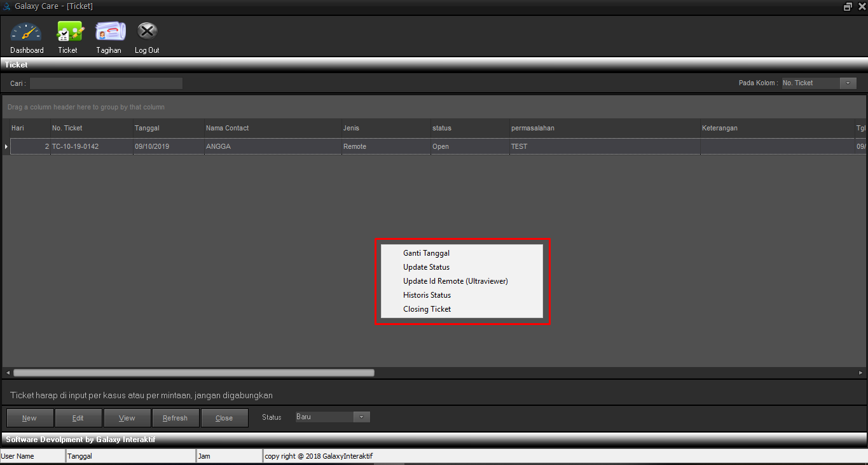Select Ganti Tanggal from context menu
This screenshot has height=465, width=868.
click(x=426, y=253)
